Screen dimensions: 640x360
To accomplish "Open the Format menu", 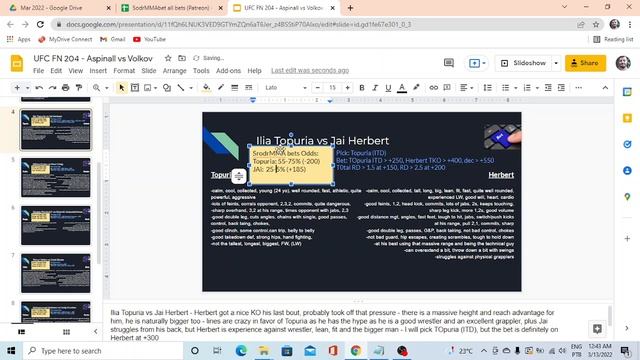I will click(124, 71).
